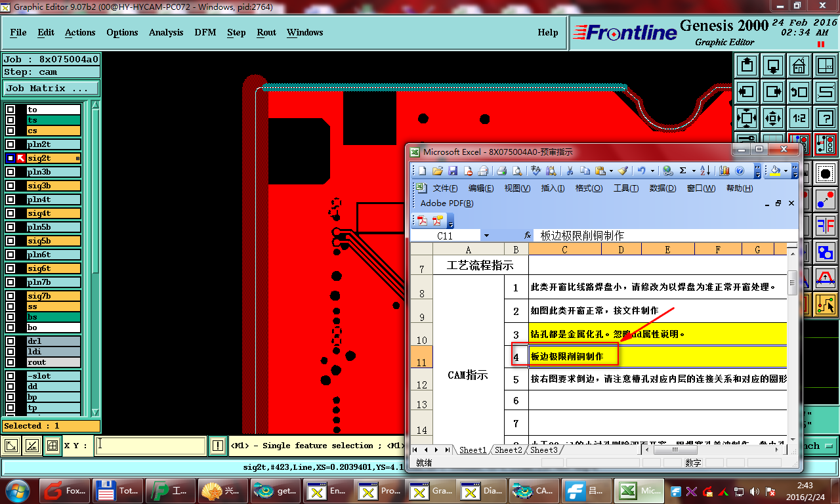Screen dimensions: 840x504
Task: Switch to Sheet3 tab in Excel
Action: pos(544,450)
